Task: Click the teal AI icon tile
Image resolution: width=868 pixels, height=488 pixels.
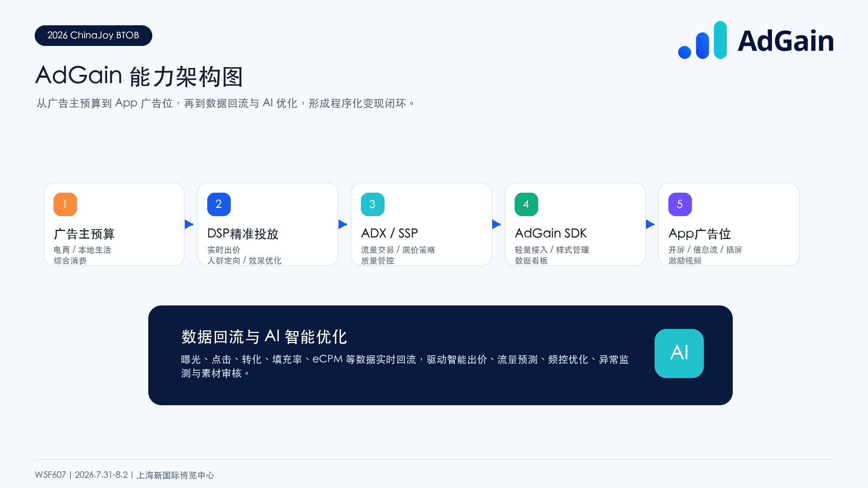Action: pyautogui.click(x=679, y=353)
